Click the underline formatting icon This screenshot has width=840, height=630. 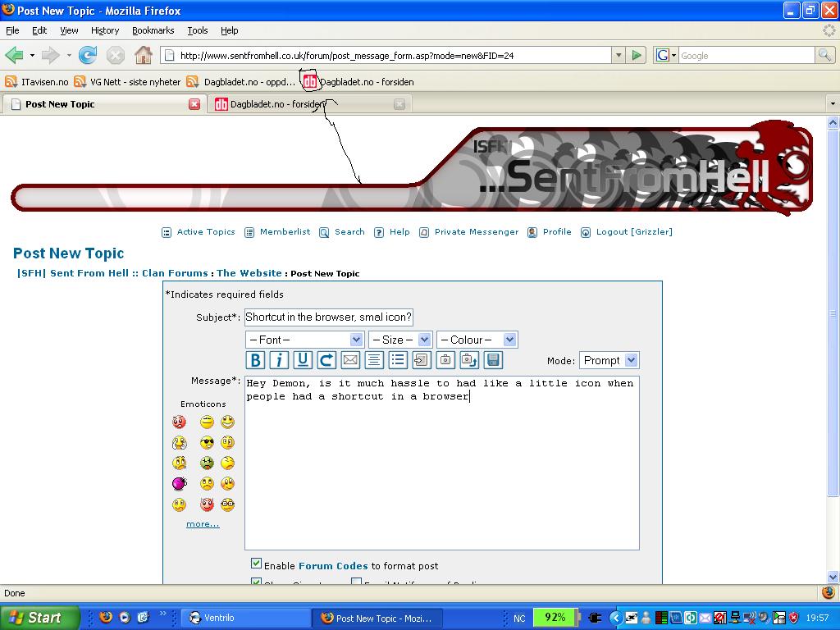(303, 360)
